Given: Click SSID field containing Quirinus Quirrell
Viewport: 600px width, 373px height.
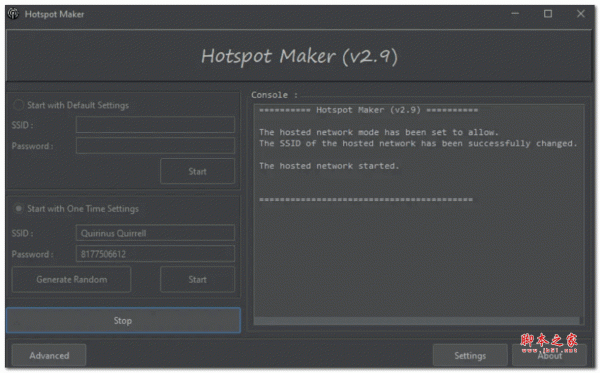Looking at the screenshot, I should tap(155, 233).
